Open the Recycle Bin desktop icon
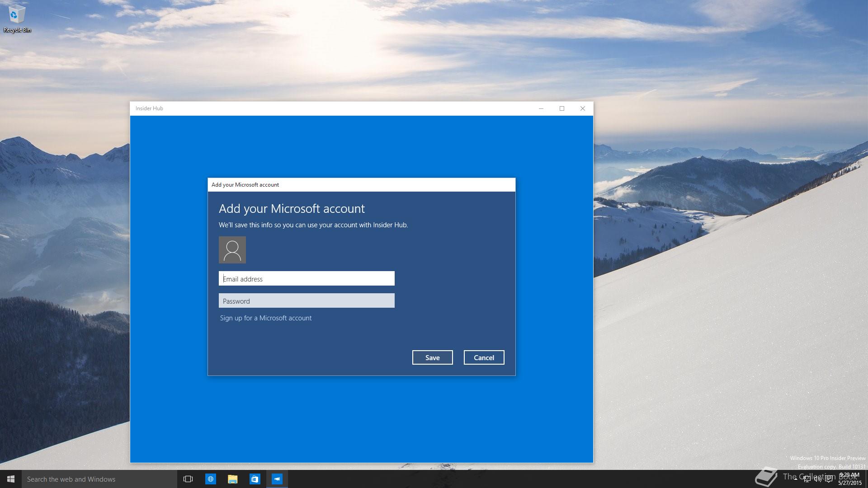Viewport: 868px width, 488px height. pos(17,19)
